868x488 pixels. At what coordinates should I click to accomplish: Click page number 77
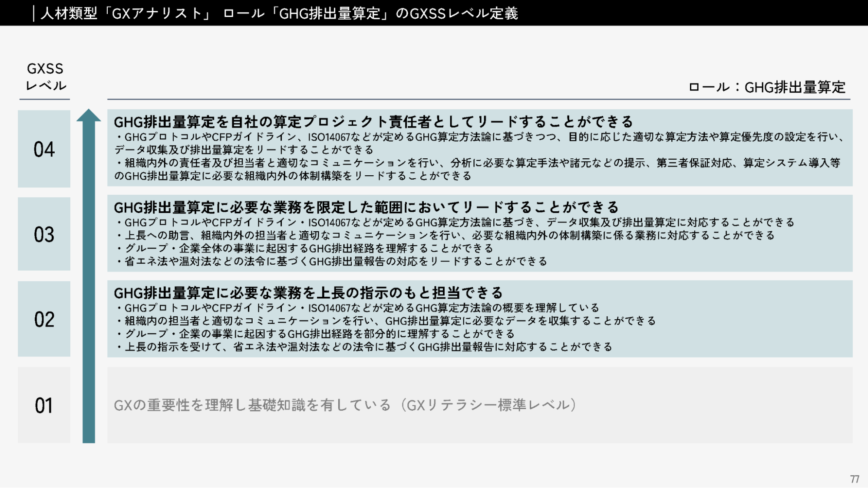[855, 479]
